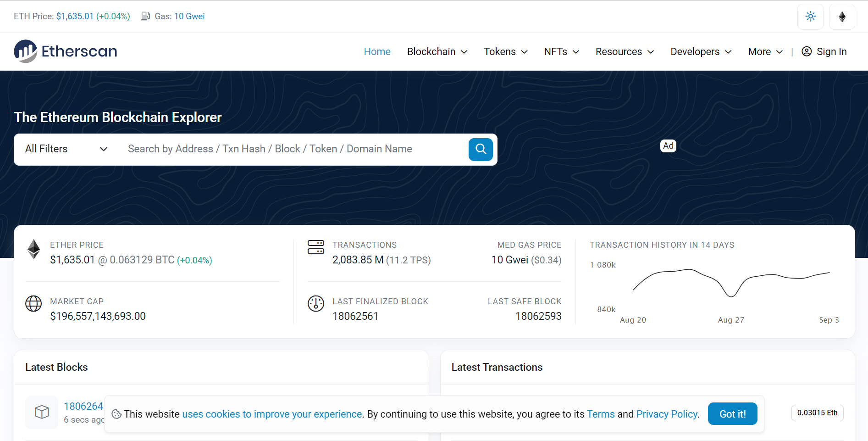868x441 pixels.
Task: Dismiss cookies with Got it! button
Action: pyautogui.click(x=732, y=414)
